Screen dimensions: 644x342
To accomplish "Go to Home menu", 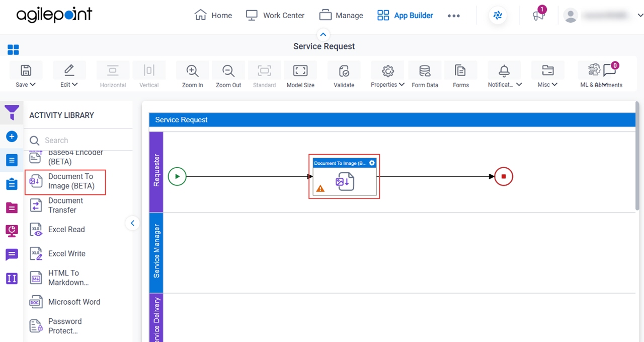I will [x=213, y=16].
